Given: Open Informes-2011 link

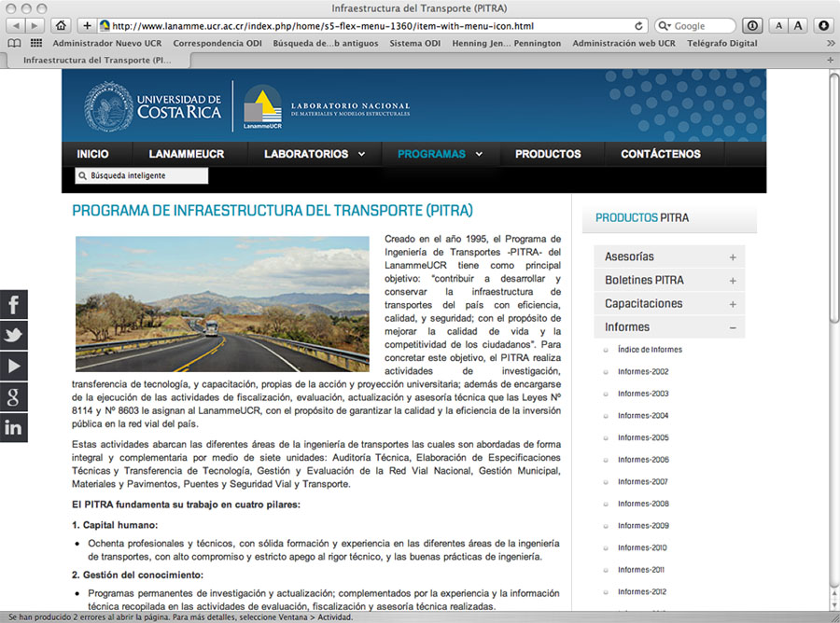Looking at the screenshot, I should (x=640, y=570).
